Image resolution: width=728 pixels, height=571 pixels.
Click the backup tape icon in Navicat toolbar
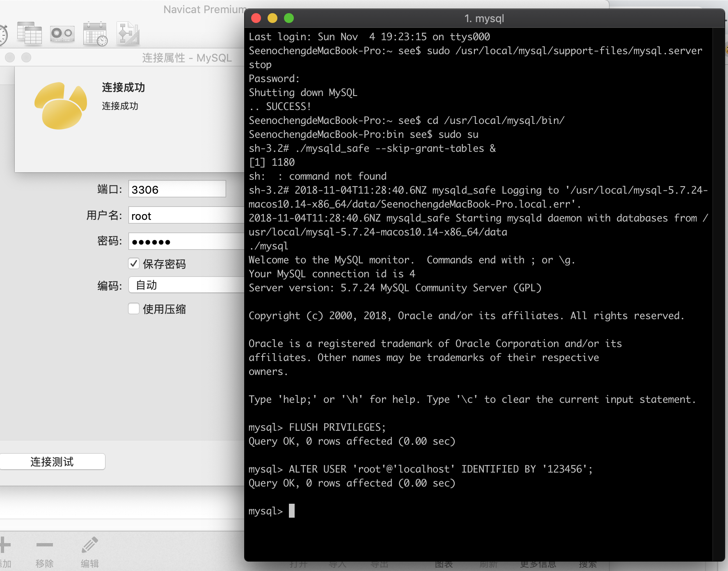coord(62,34)
